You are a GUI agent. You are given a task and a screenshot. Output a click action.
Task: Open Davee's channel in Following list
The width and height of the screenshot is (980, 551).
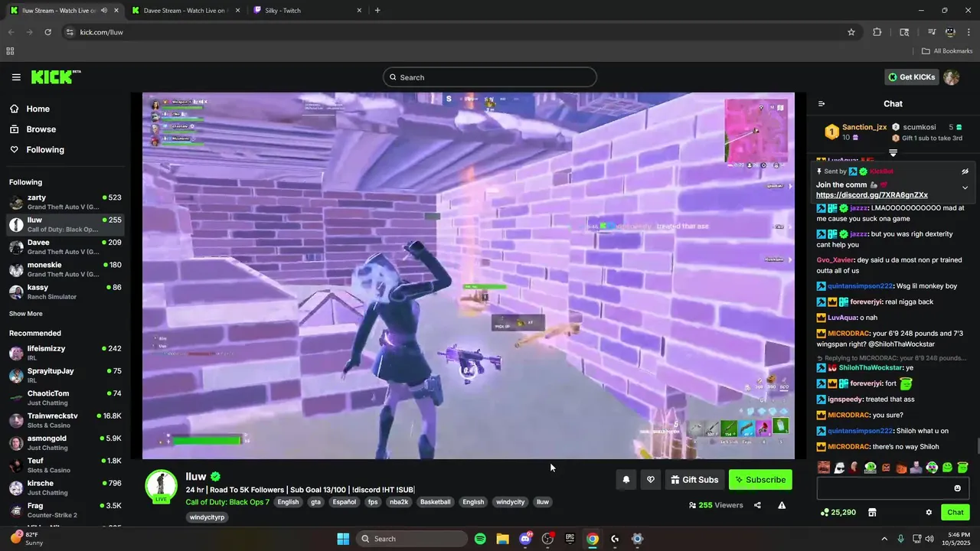[x=65, y=247]
